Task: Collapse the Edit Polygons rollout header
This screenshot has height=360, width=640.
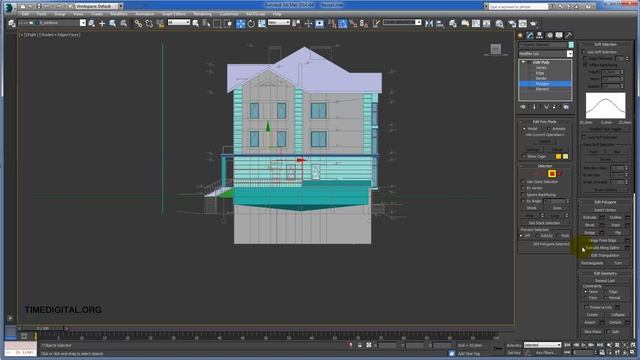Action: pyautogui.click(x=605, y=202)
